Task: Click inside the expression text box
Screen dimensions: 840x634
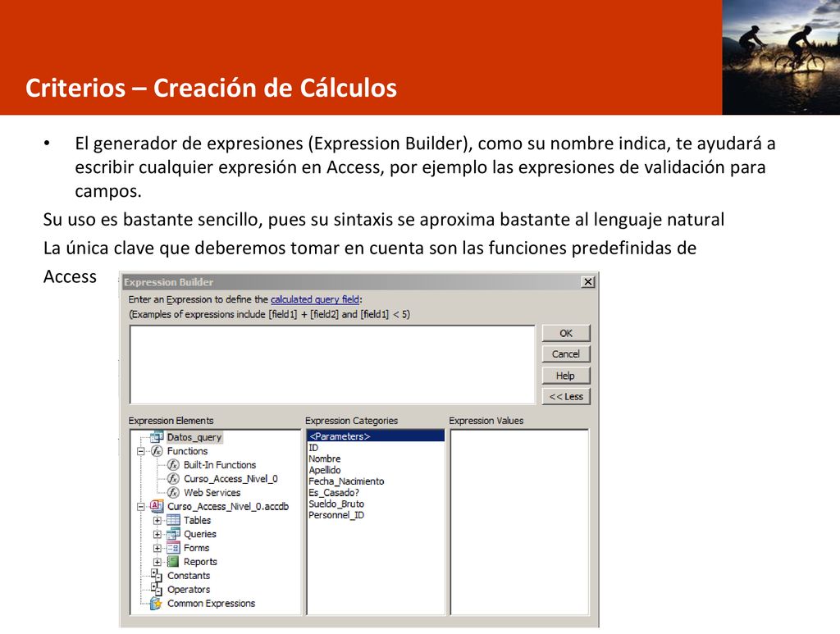Action: click(332, 365)
